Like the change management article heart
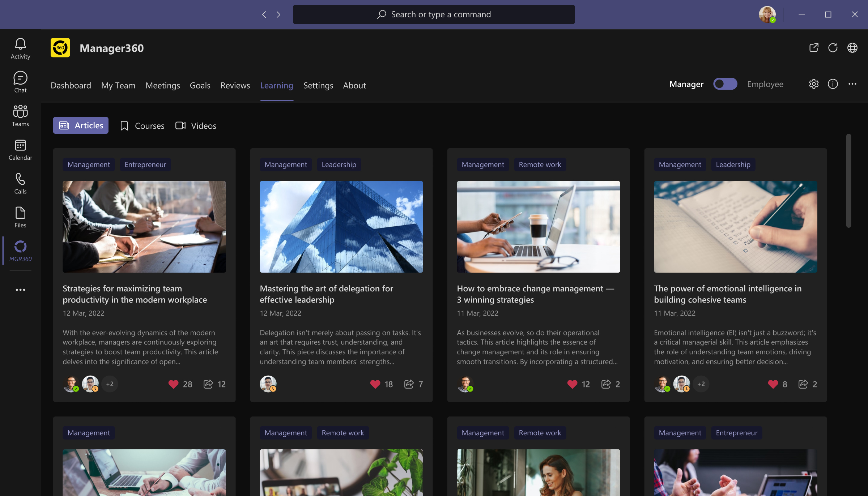 (x=573, y=384)
